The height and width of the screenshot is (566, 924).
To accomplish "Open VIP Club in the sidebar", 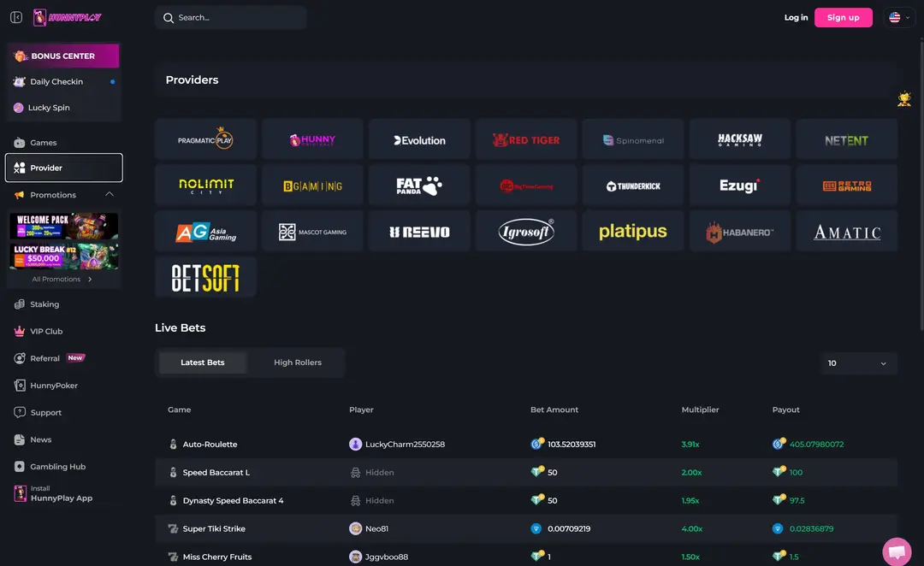I will click(x=63, y=331).
